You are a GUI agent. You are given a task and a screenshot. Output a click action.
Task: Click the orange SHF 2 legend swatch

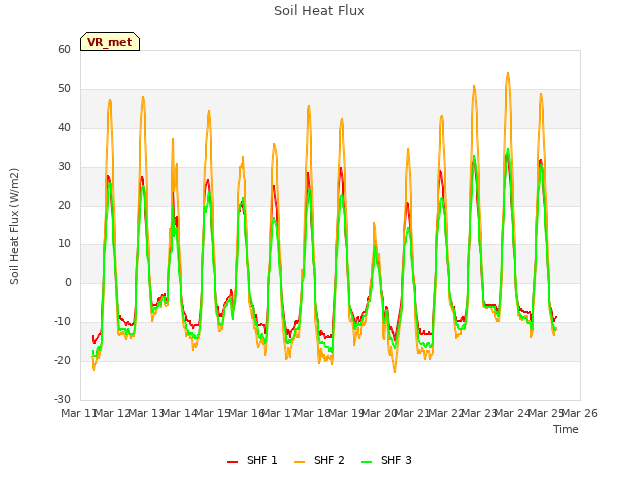[x=300, y=462]
